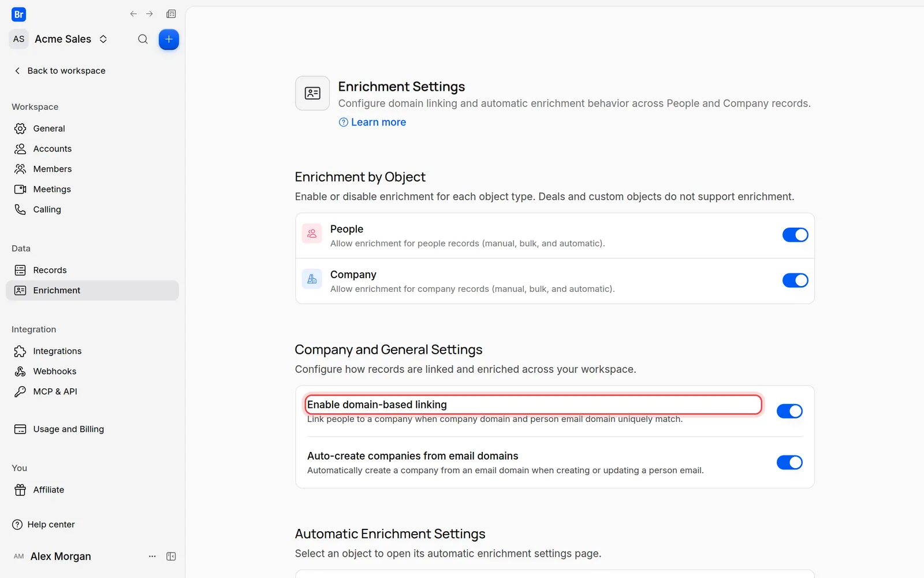This screenshot has width=924, height=578.
Task: Click the People row pink icon
Action: [x=312, y=234]
